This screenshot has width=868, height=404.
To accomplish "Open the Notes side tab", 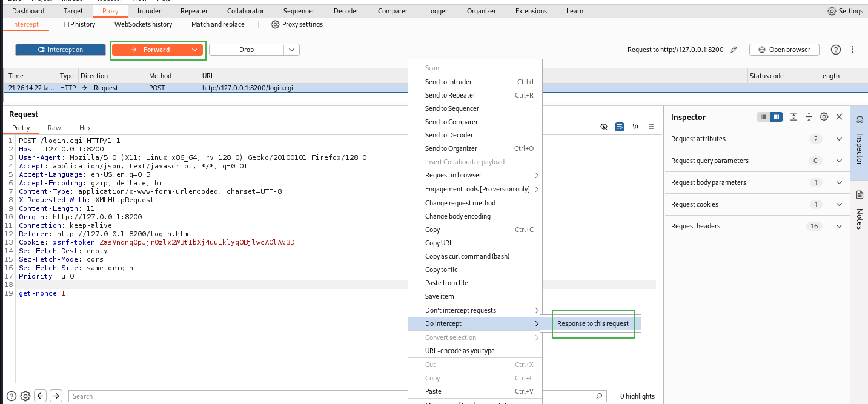I will tap(860, 211).
